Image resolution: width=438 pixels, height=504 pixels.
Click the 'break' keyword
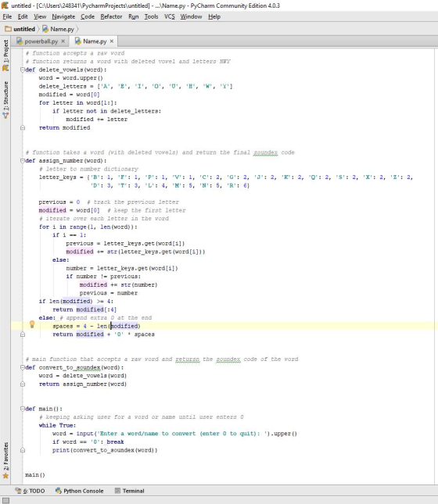(x=115, y=441)
